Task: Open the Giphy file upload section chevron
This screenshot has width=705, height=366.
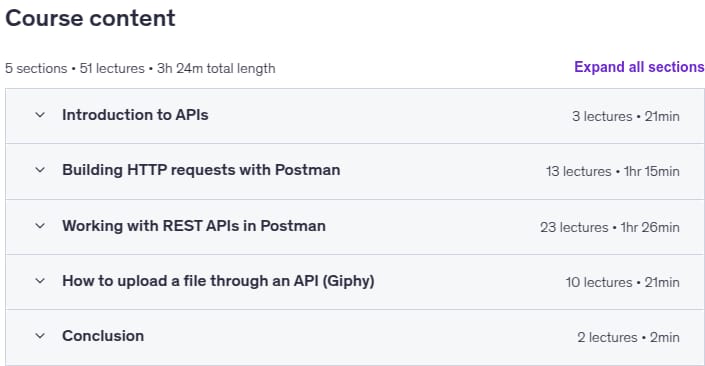Action: 40,281
